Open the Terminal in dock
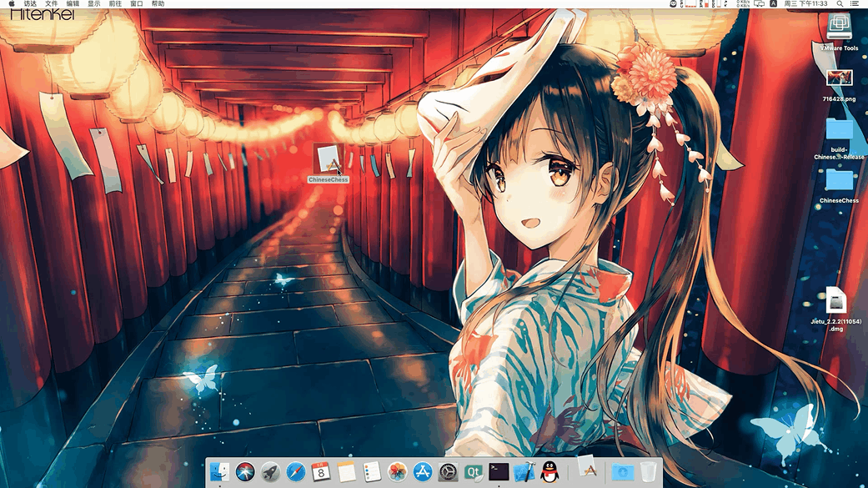Screen dimensions: 868x488 click(499, 472)
